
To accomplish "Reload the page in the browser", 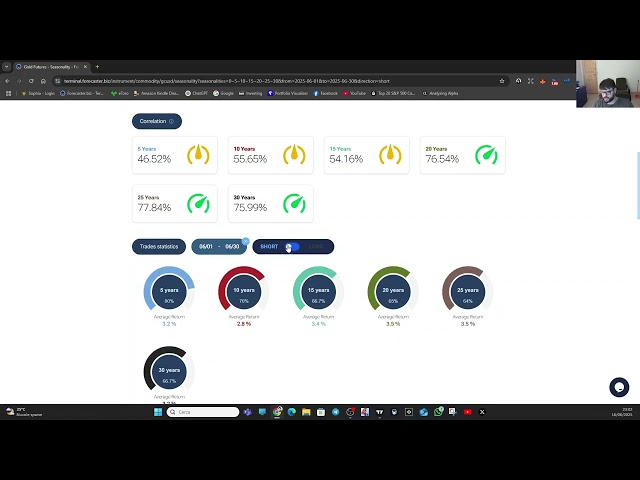I will [31, 81].
